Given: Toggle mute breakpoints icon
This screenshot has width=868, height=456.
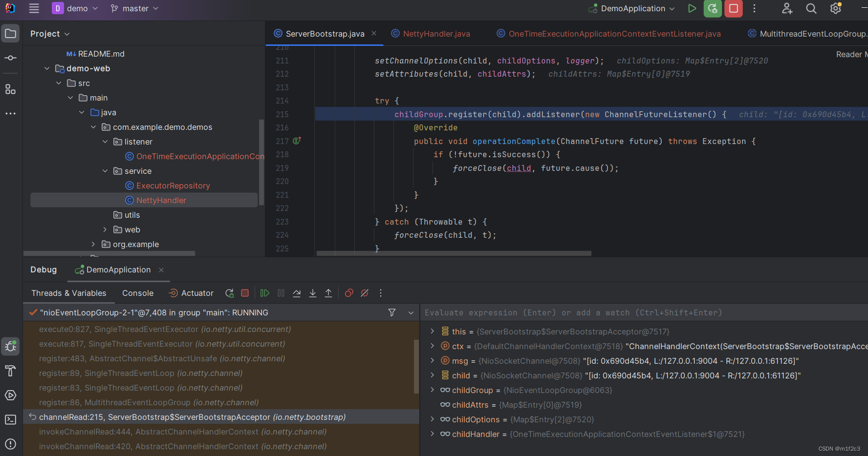Looking at the screenshot, I should 365,293.
